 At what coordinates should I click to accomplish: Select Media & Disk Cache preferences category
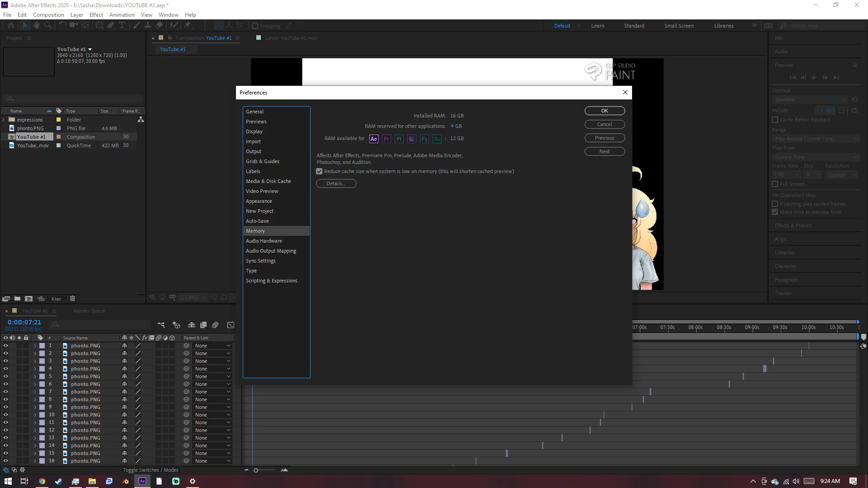tap(268, 181)
